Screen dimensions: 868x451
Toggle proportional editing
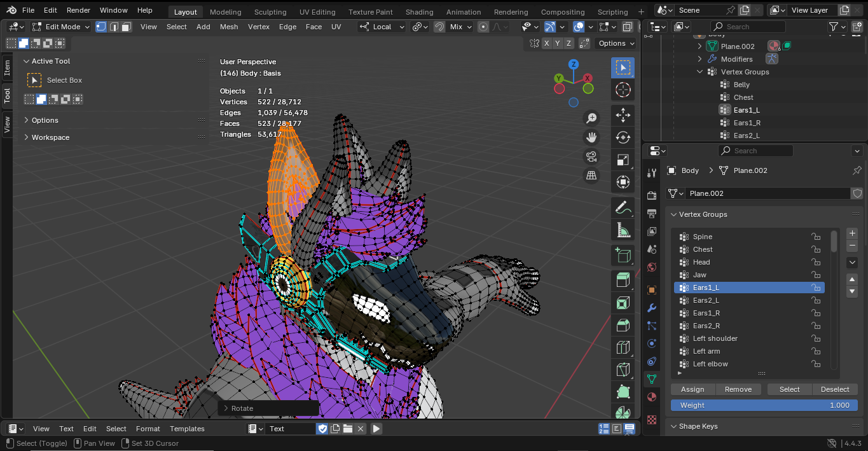click(x=483, y=27)
